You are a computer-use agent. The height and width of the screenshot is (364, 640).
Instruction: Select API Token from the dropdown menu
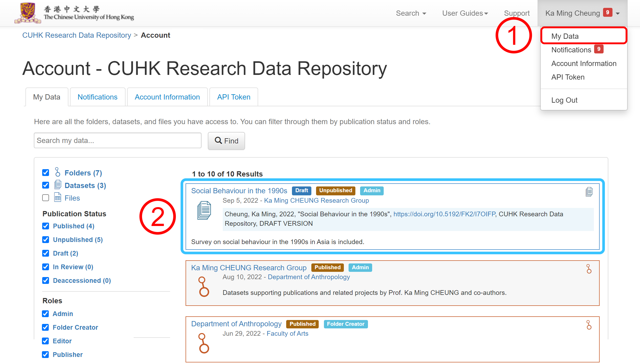(x=584, y=77)
